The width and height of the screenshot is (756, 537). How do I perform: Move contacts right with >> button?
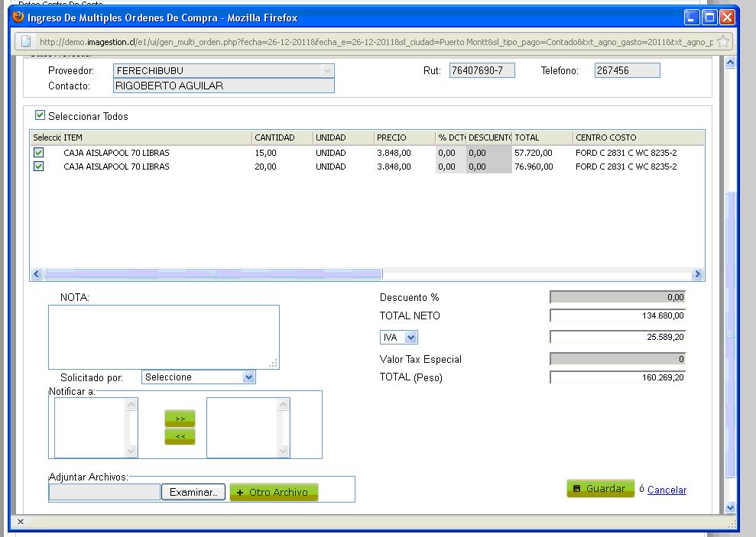coord(180,419)
